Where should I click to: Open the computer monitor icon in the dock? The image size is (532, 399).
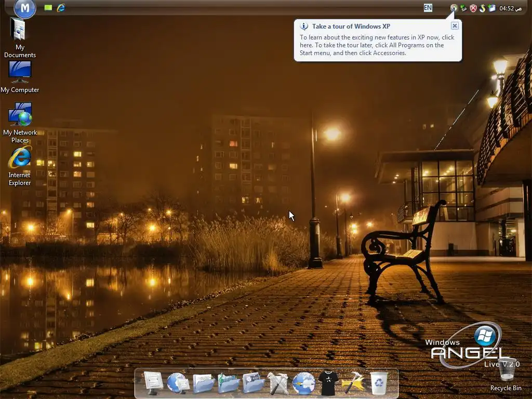153,383
